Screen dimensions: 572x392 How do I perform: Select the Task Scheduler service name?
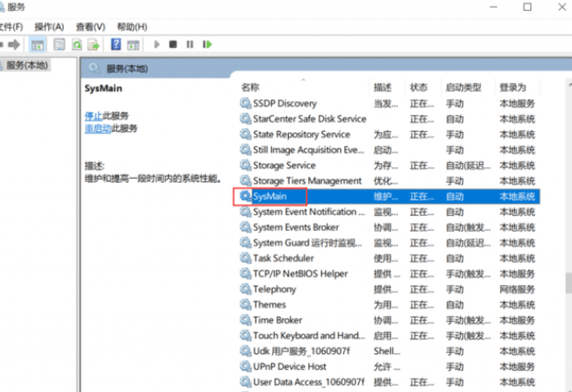[283, 258]
